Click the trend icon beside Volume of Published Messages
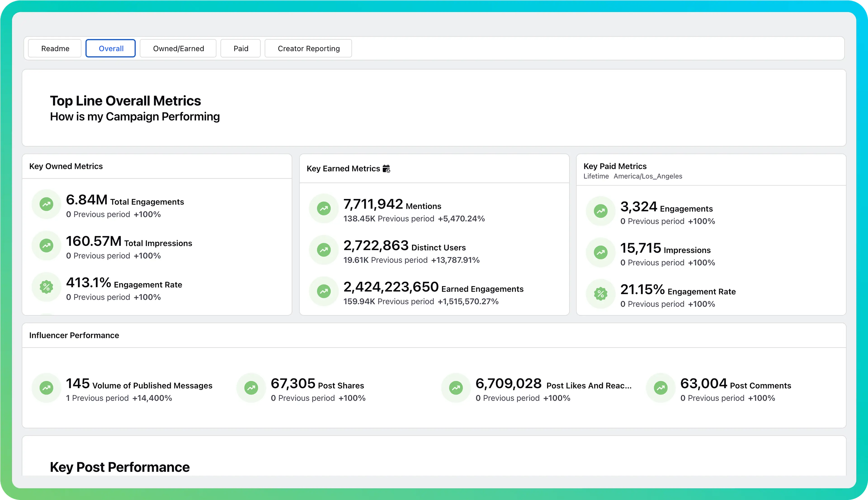Viewport: 868px width, 500px height. (x=46, y=388)
